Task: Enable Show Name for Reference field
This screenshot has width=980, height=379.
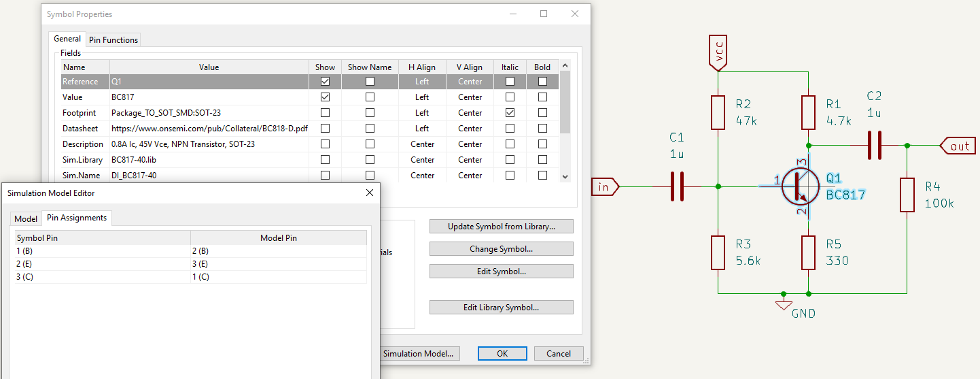Action: click(x=369, y=82)
